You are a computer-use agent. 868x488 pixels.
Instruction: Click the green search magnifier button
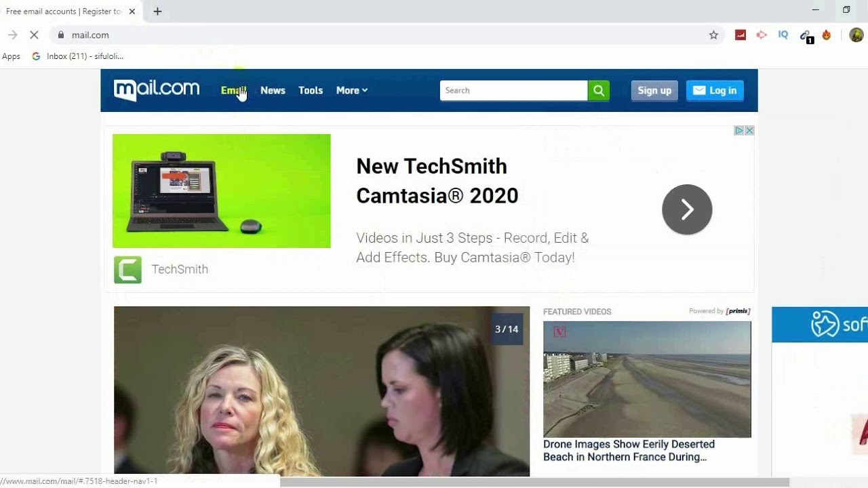coord(598,90)
